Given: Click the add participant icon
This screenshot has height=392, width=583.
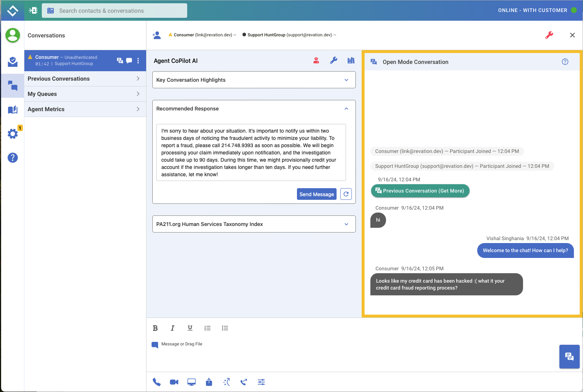Looking at the screenshot, I should tap(157, 35).
